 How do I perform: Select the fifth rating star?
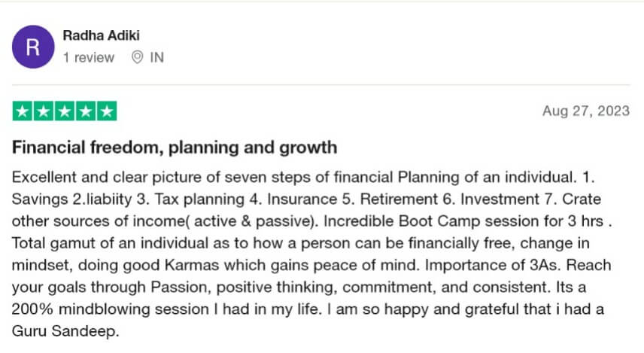click(x=108, y=112)
